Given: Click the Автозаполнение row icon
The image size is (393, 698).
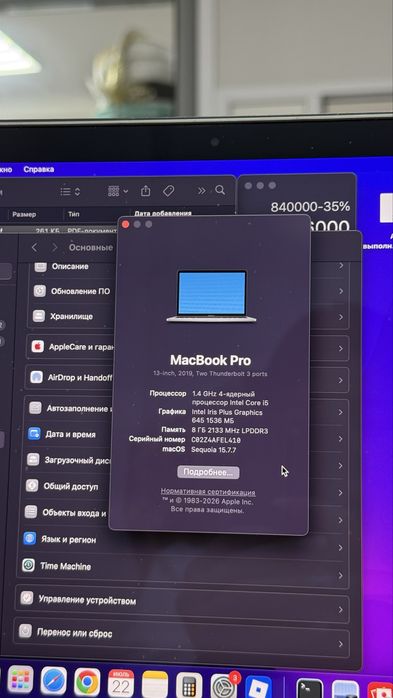Looking at the screenshot, I should 35,408.
